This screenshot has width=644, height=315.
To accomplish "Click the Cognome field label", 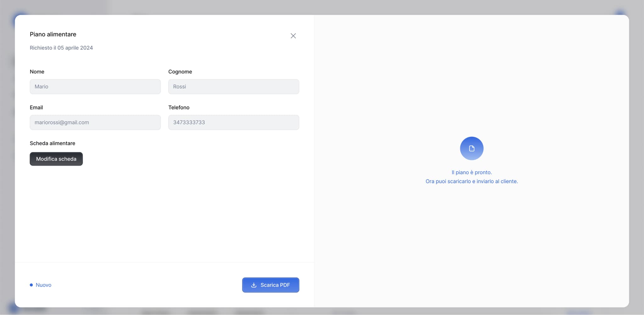I will tap(180, 72).
